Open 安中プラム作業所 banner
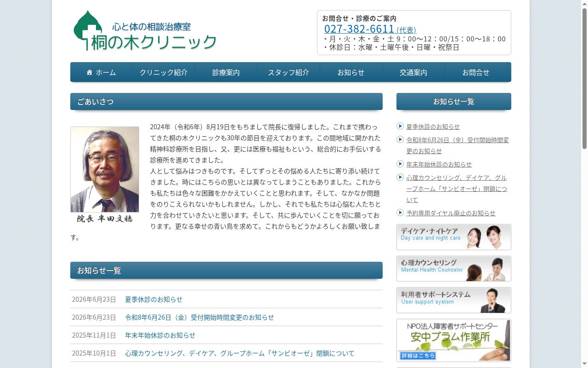 454,340
